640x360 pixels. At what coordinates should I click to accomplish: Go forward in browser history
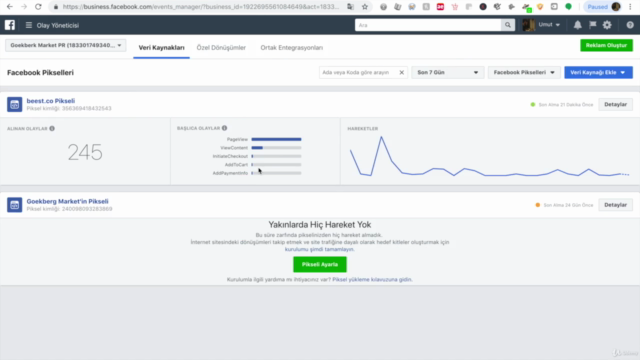click(24, 7)
